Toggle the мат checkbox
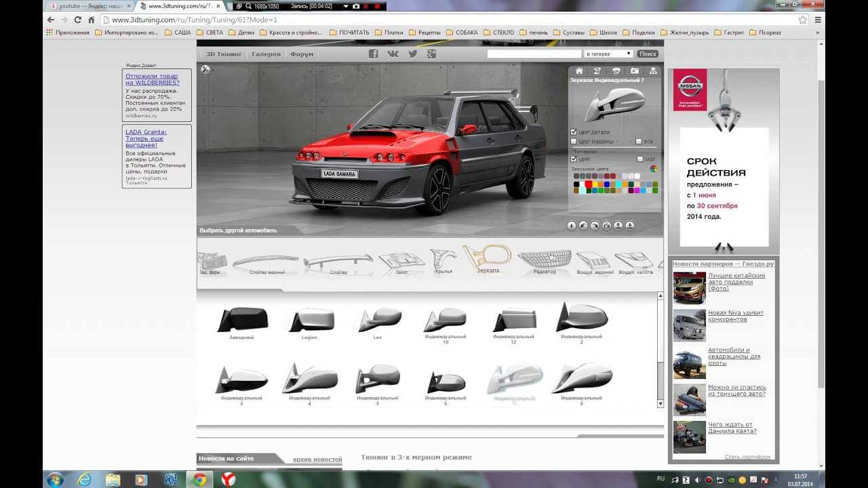Screen dimensions: 868x488 tap(640, 159)
